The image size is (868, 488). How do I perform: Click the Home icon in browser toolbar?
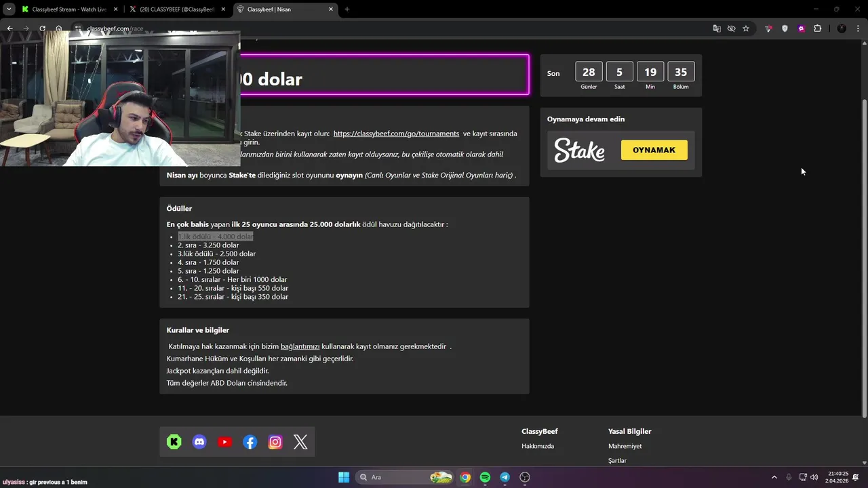point(58,28)
